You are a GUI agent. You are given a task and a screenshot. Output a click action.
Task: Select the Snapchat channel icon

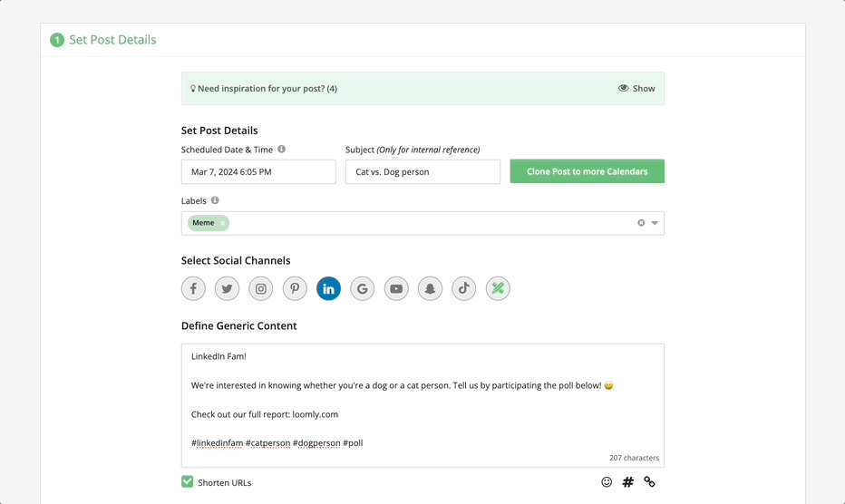coord(430,288)
